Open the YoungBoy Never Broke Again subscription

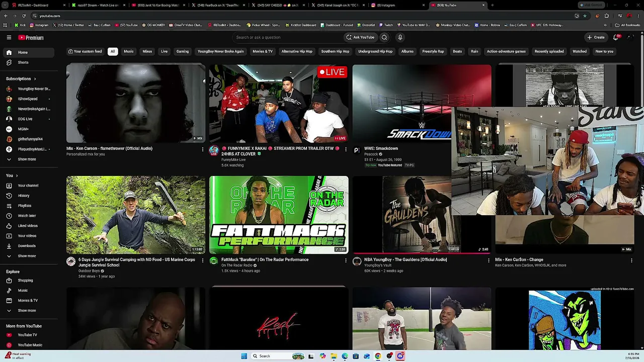(x=29, y=89)
